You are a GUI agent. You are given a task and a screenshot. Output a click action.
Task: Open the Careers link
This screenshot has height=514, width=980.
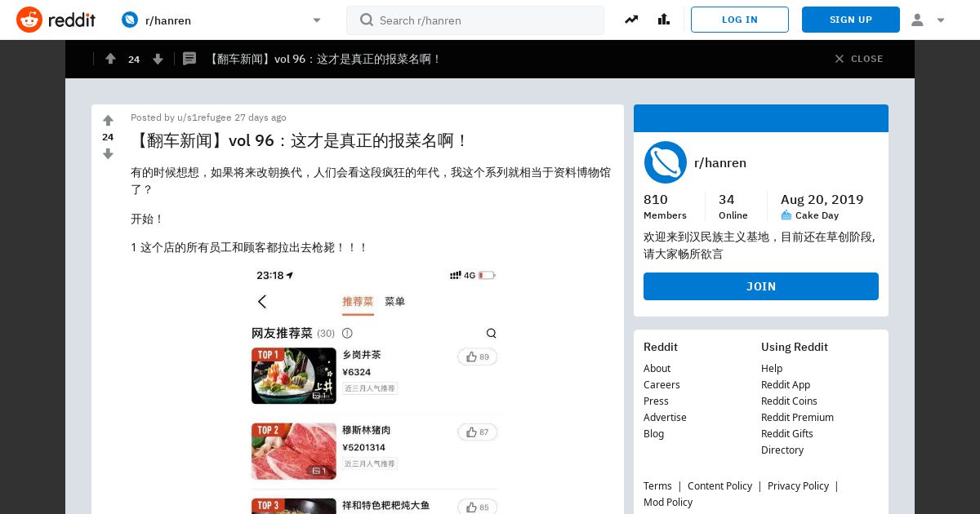pyautogui.click(x=661, y=384)
